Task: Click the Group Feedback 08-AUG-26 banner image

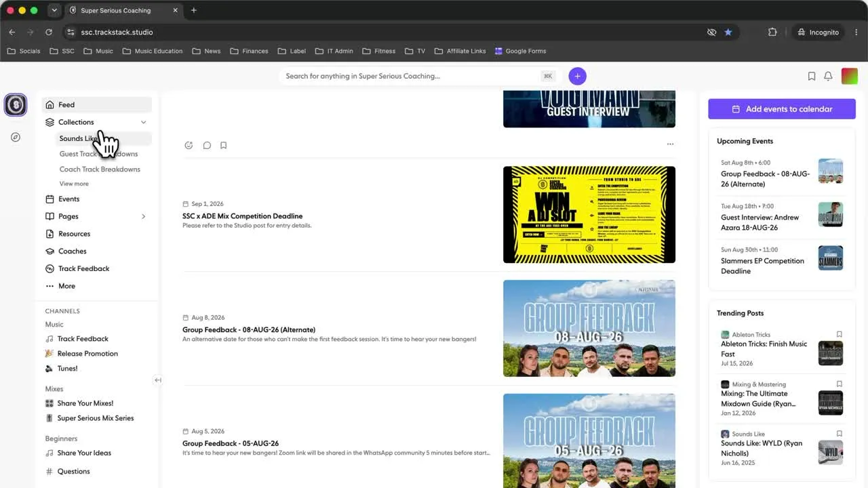Action: (x=589, y=328)
